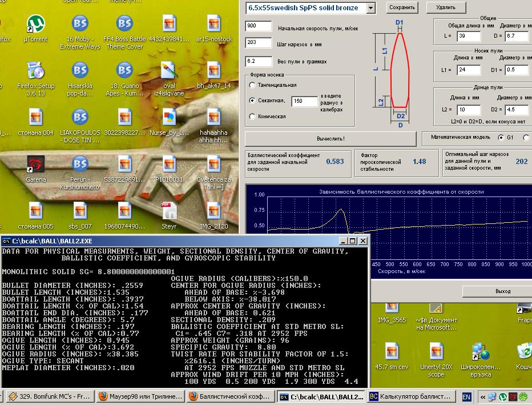Select the Unertyl 20X scope image icon

pyautogui.click(x=436, y=352)
